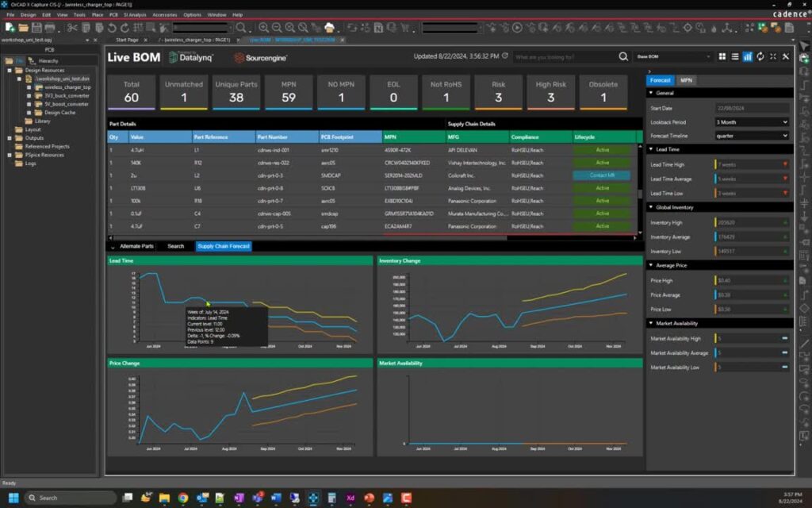Click the Run simulation play icon
Screen dimensions: 812x508
[x=517, y=28]
